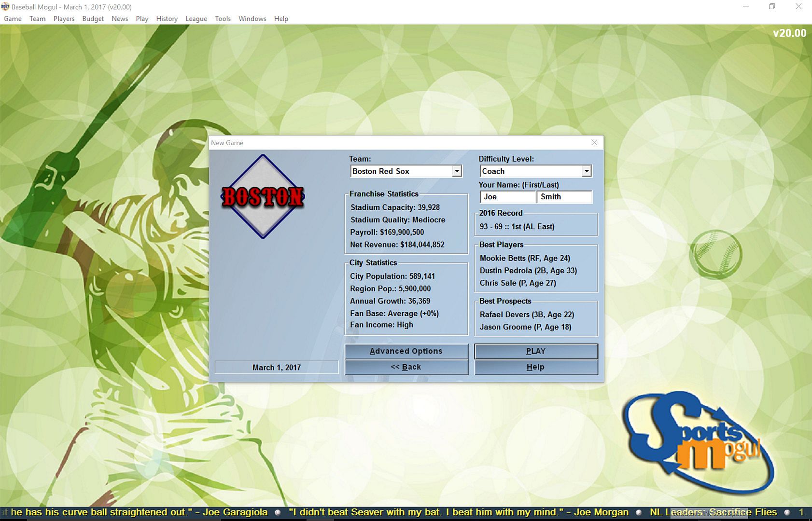The height and width of the screenshot is (521, 812).
Task: Start the game with PLAY button
Action: point(536,351)
